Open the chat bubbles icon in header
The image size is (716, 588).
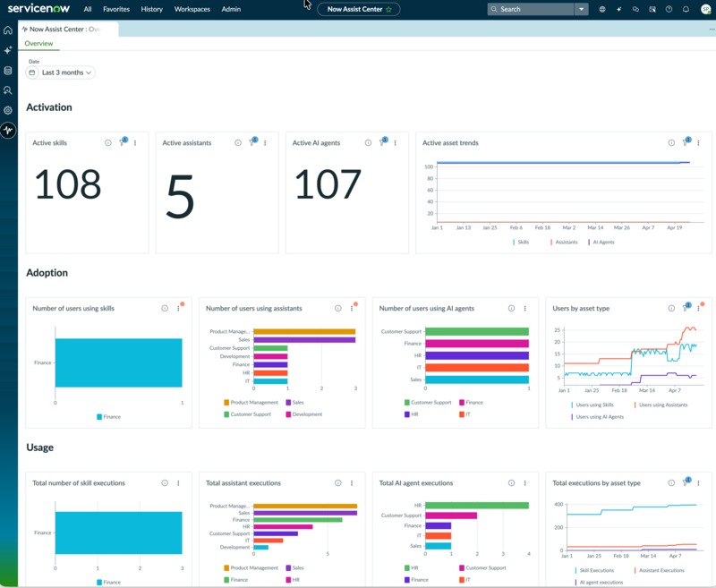635,9
